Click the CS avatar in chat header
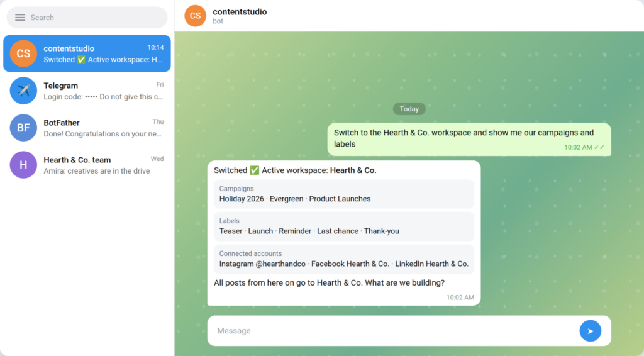This screenshot has height=356, width=644. click(x=195, y=16)
